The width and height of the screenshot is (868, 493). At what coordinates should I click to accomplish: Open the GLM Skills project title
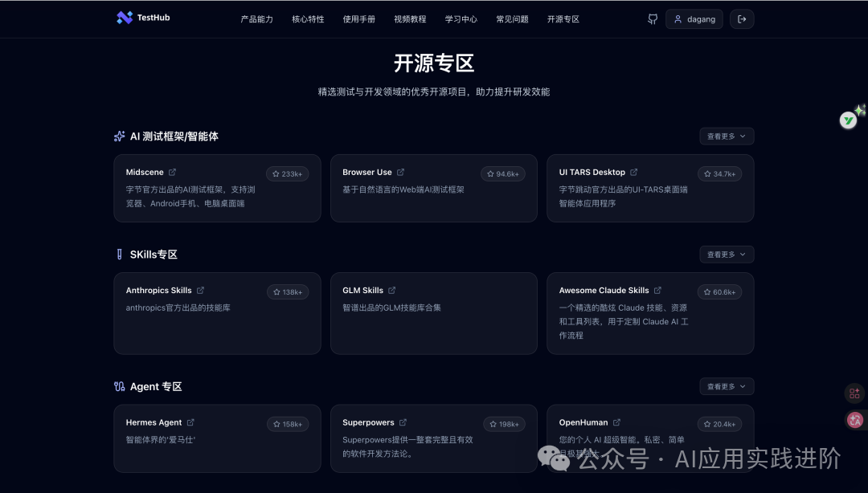pos(362,290)
